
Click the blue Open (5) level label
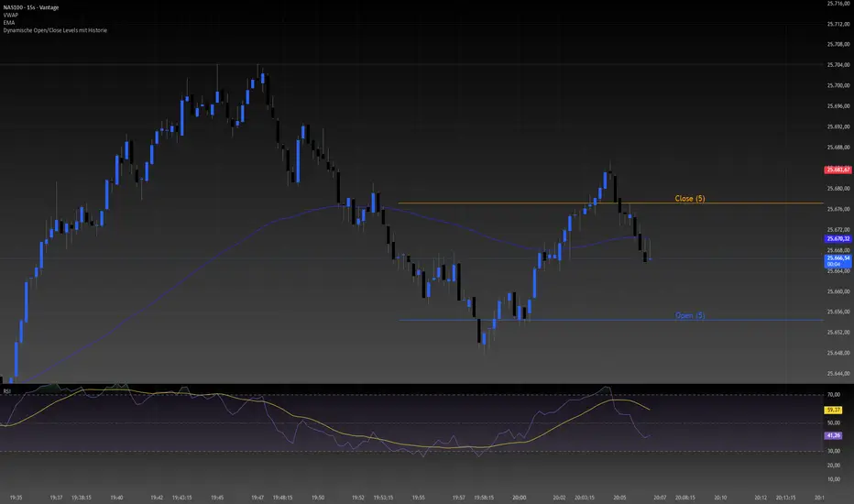[689, 315]
